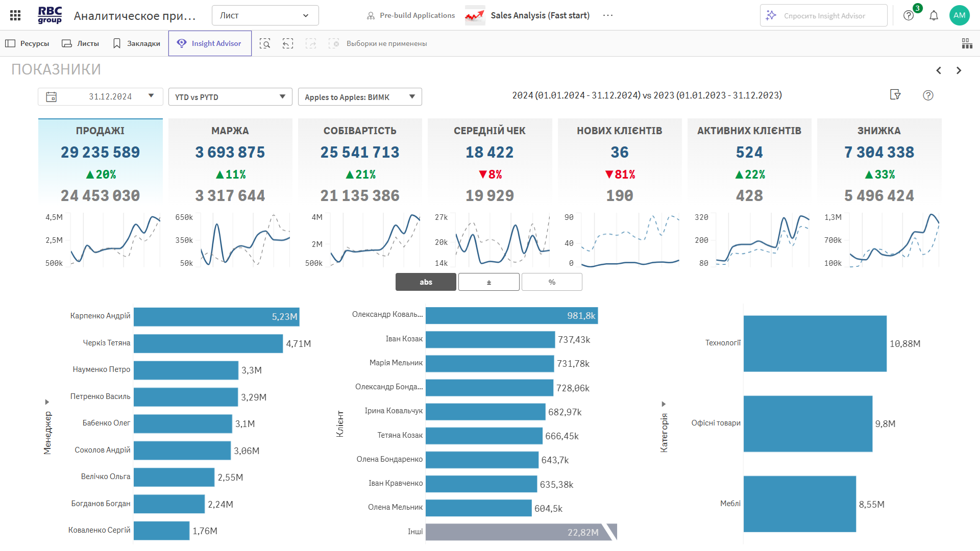Open the Insight Advisor tab

[210, 43]
